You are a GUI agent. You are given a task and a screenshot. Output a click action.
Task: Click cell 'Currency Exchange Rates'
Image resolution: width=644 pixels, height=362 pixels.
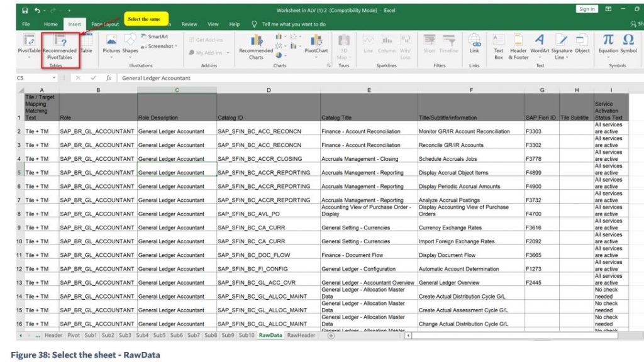[x=471, y=224]
